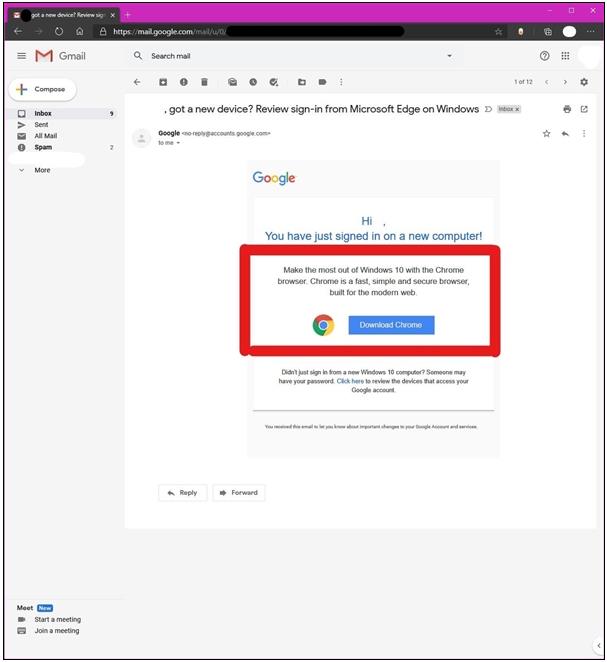Report this email as spam
The width and height of the screenshot is (607, 662).
point(184,82)
